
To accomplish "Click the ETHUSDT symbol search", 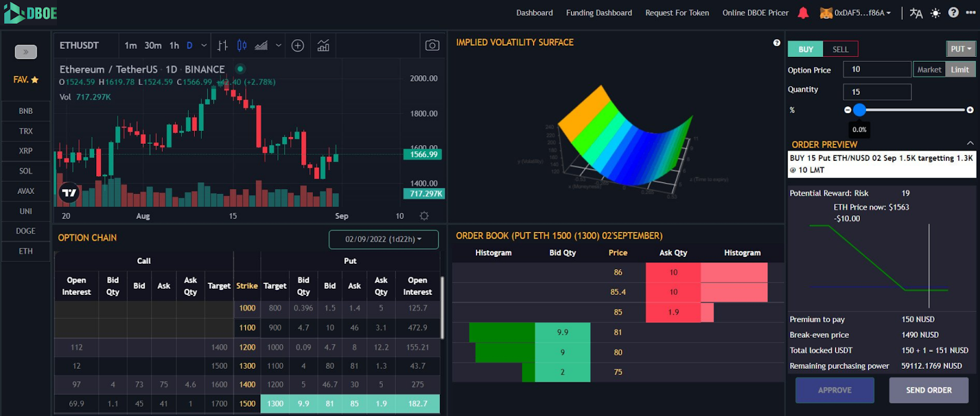I will point(79,45).
